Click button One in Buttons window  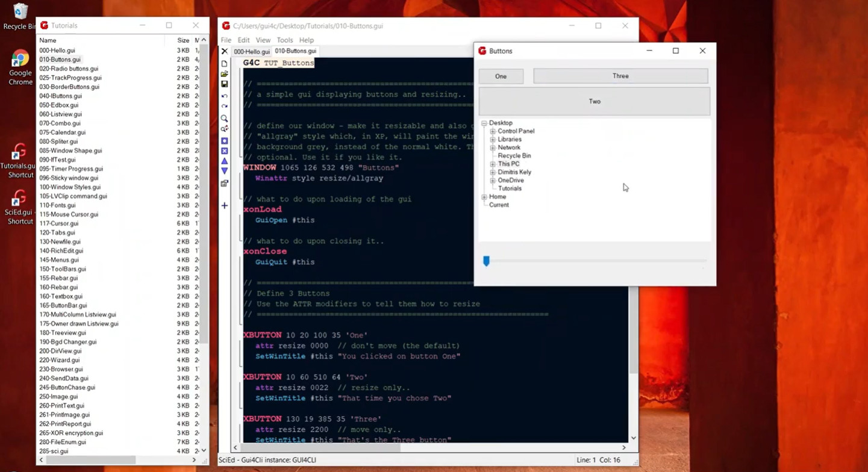tap(501, 76)
